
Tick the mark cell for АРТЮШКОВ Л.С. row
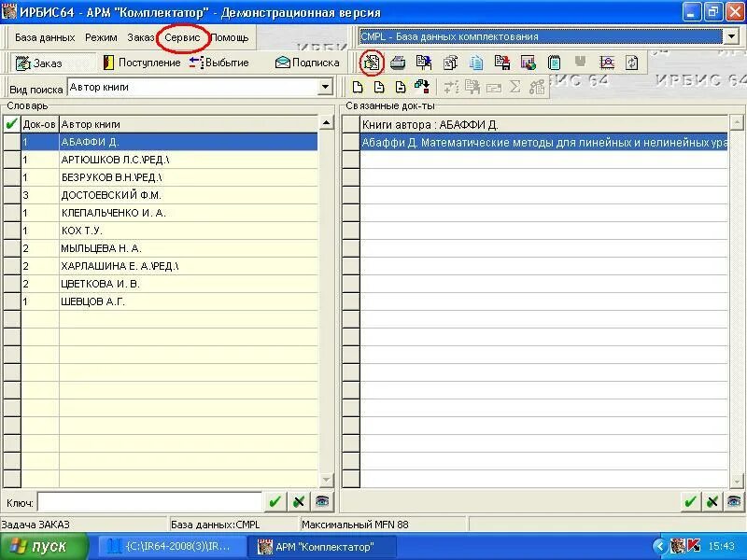pyautogui.click(x=11, y=160)
